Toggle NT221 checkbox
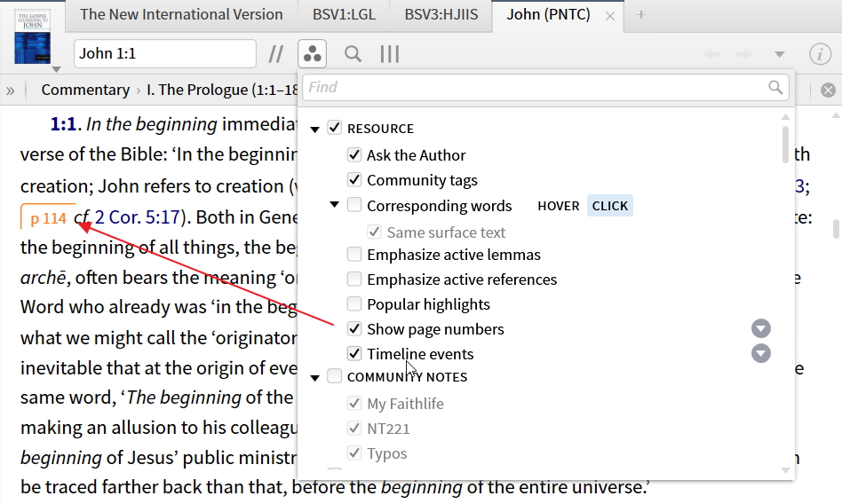 tap(354, 428)
